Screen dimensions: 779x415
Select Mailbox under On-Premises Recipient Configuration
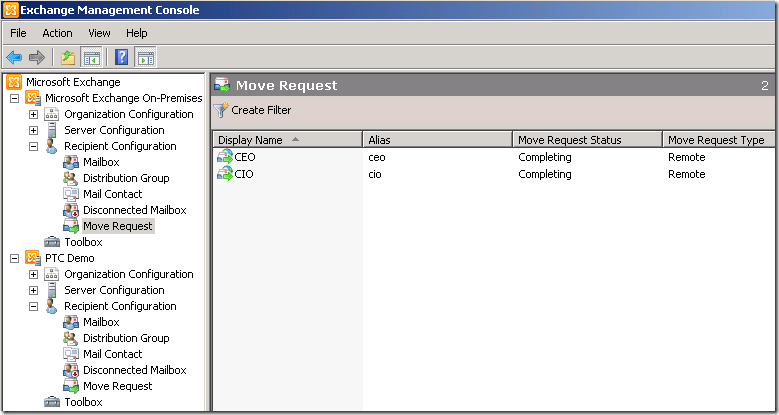click(x=101, y=162)
